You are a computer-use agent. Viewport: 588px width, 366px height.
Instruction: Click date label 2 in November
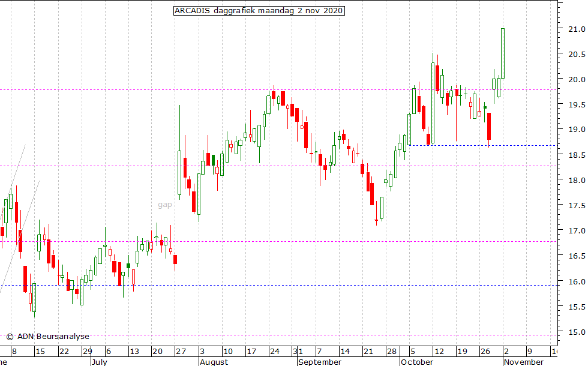click(506, 352)
